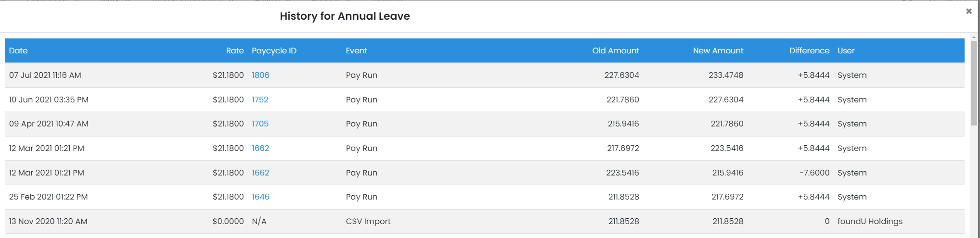Click the User column header
980x238 pixels.
(x=846, y=50)
